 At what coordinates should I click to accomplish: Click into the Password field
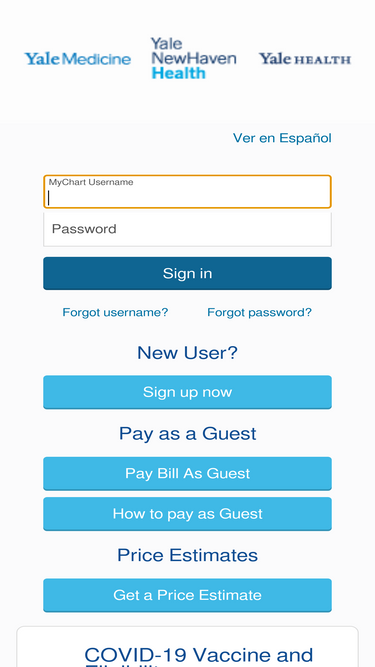pos(187,229)
